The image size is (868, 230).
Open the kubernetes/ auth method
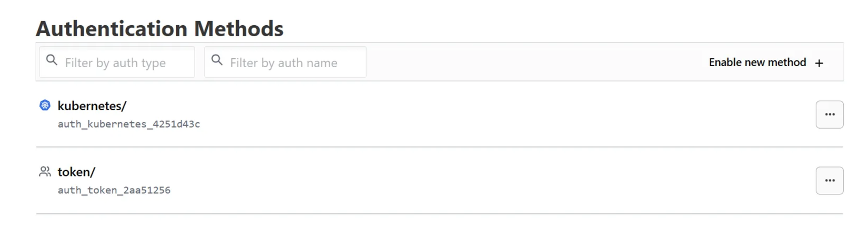coord(92,106)
